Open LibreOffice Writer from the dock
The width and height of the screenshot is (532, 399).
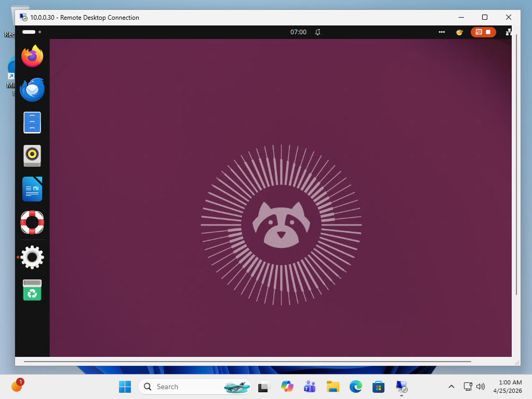32,189
